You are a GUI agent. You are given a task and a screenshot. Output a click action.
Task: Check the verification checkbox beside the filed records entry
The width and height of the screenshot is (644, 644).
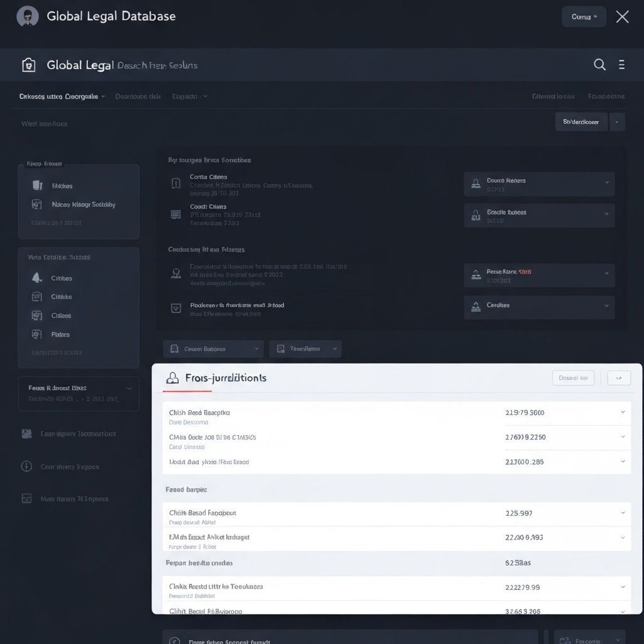(x=175, y=308)
